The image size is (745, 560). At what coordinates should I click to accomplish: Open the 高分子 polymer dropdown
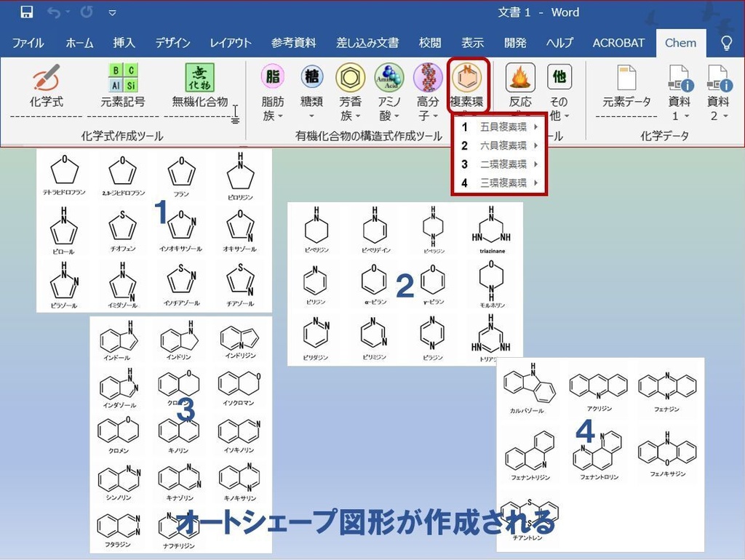[428, 92]
